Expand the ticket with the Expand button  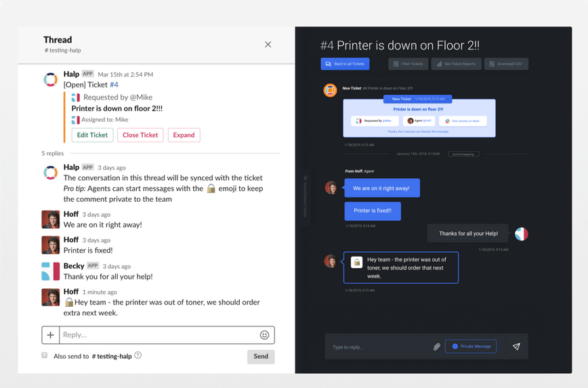(184, 135)
